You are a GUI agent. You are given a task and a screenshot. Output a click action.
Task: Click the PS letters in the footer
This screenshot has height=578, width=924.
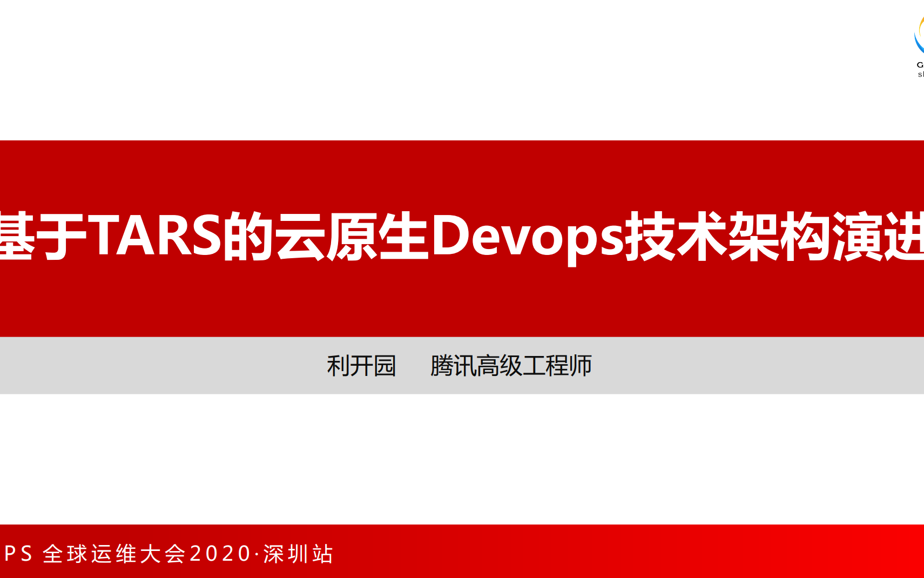[18, 554]
